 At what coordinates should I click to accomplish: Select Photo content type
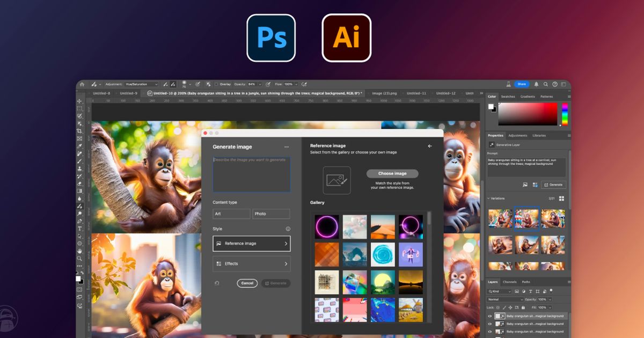[x=271, y=214]
